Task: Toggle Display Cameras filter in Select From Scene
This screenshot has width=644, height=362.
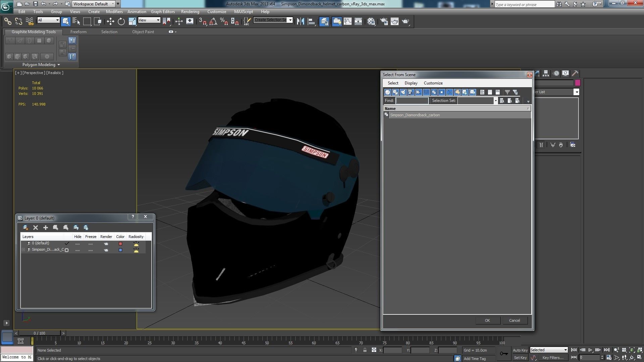Action: pyautogui.click(x=411, y=92)
